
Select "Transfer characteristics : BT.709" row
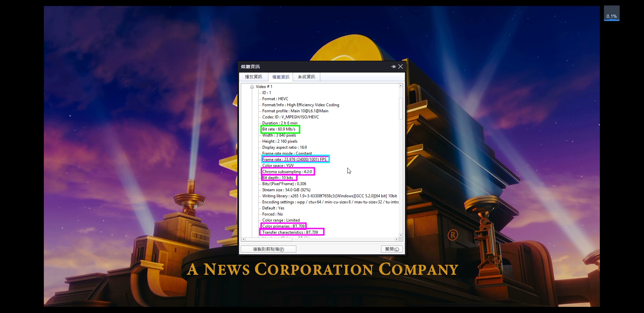pyautogui.click(x=290, y=232)
